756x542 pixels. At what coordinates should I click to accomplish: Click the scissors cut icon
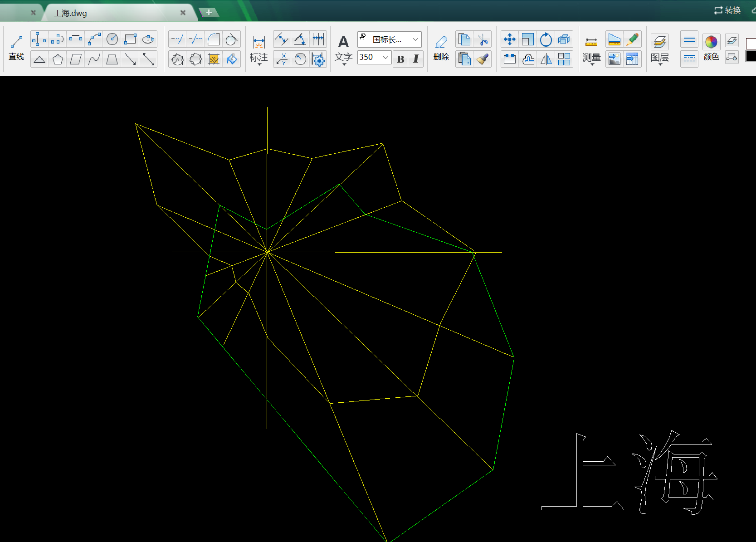coord(483,39)
